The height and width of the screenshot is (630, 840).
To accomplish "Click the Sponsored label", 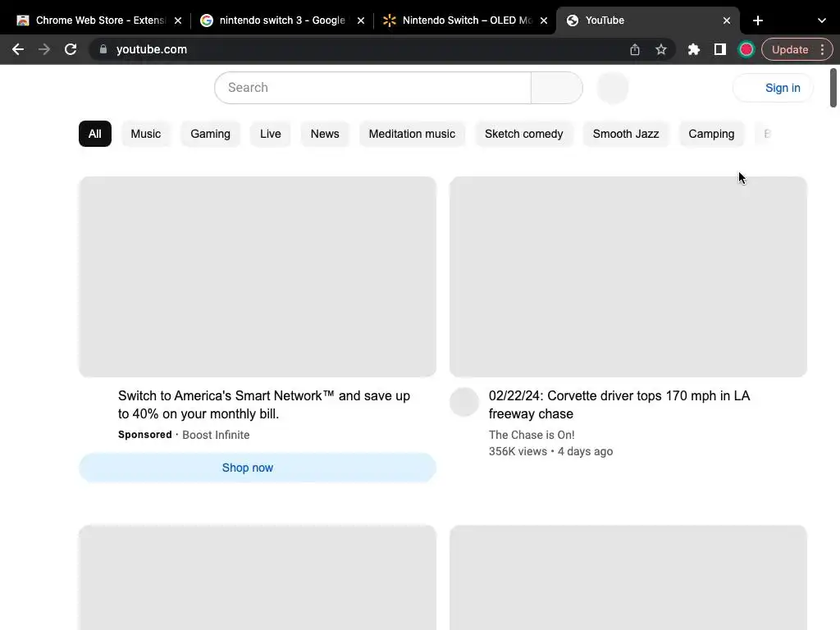I will (x=144, y=435).
